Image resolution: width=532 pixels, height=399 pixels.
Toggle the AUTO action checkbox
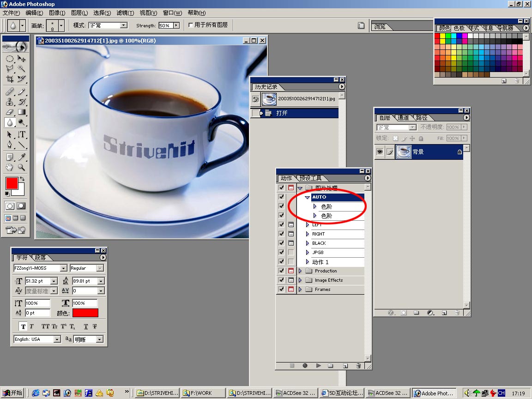pos(281,197)
